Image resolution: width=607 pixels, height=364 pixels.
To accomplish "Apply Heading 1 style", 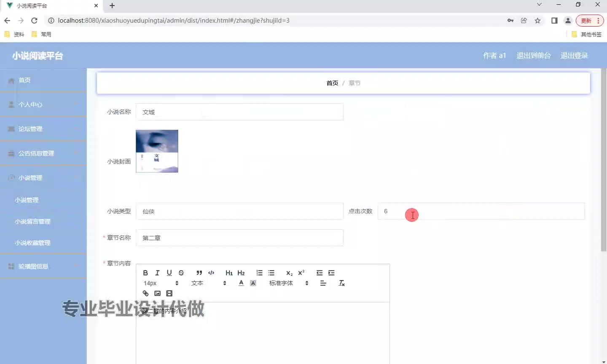I will point(229,273).
